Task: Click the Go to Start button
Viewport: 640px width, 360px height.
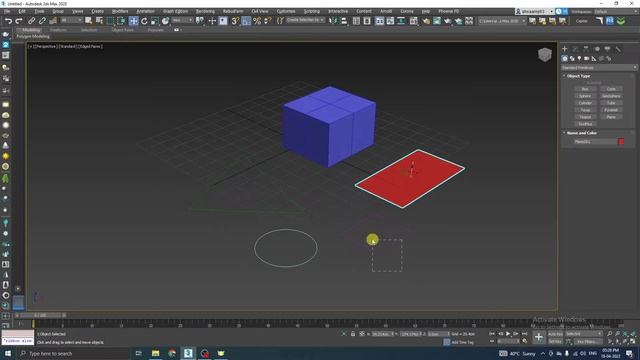Action: [492, 334]
